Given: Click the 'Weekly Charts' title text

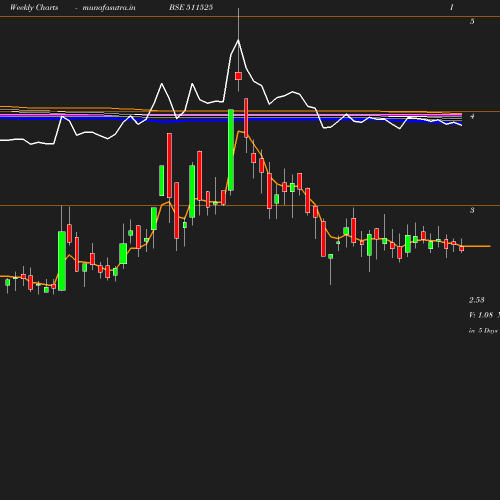Looking at the screenshot, I should pyautogui.click(x=34, y=7).
